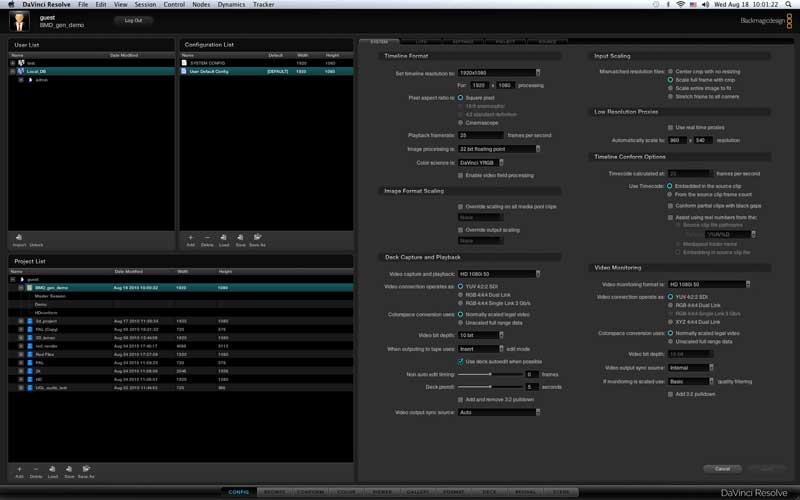Viewport: 800px width, 500px height.
Task: Select From the source clip frame count
Action: coord(670,194)
